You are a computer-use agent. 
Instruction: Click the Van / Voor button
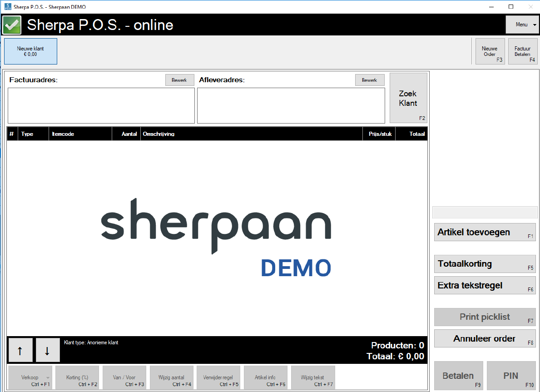[124, 377]
